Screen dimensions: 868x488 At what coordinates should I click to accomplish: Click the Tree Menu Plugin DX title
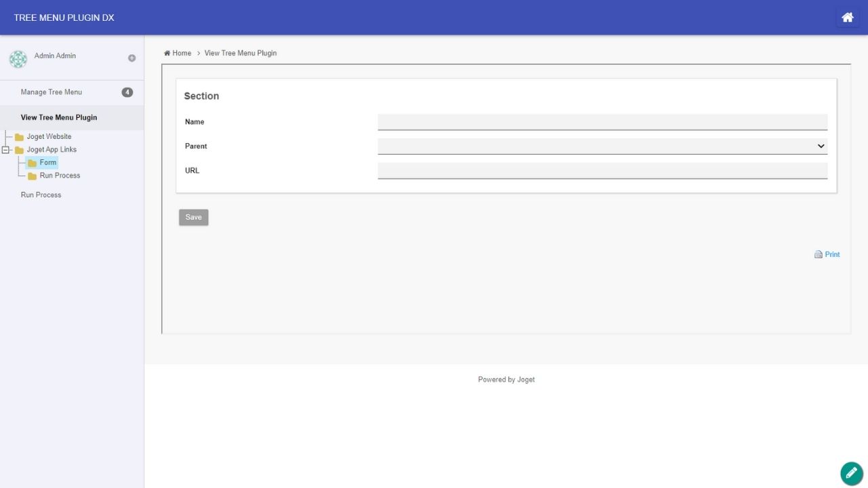(64, 18)
